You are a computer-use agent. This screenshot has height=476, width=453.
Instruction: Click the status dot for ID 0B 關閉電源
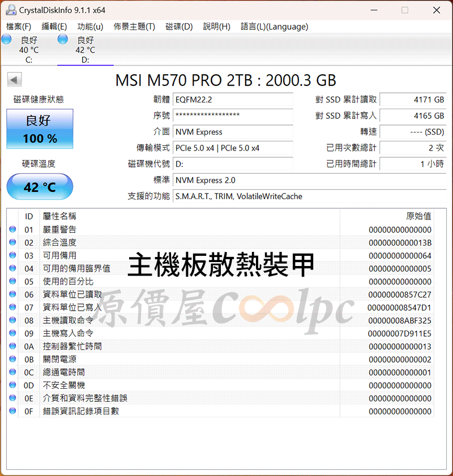12,359
